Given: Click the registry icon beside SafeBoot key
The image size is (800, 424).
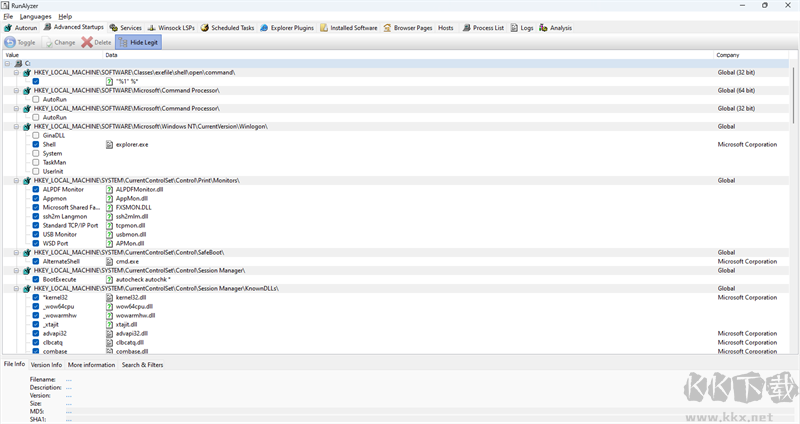Looking at the screenshot, I should [27, 253].
